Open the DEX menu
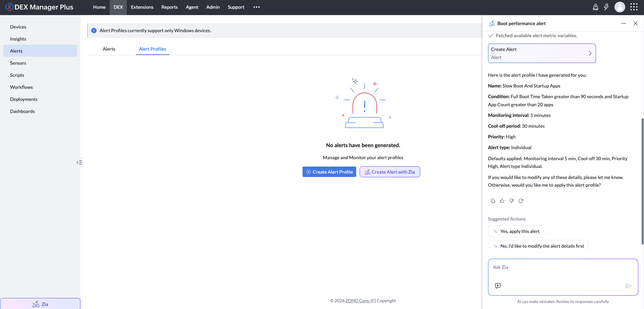The height and width of the screenshot is (309, 644). pos(118,7)
